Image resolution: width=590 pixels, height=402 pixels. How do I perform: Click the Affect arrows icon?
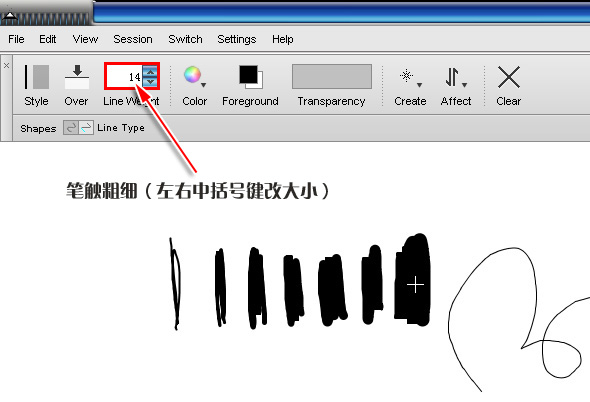pos(452,77)
